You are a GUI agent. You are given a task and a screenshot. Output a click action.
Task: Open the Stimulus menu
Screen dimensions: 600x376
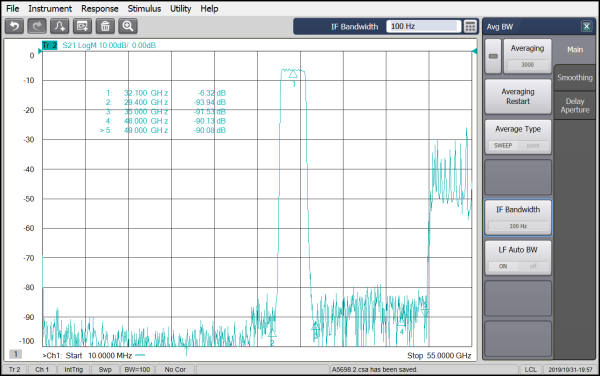(x=144, y=8)
